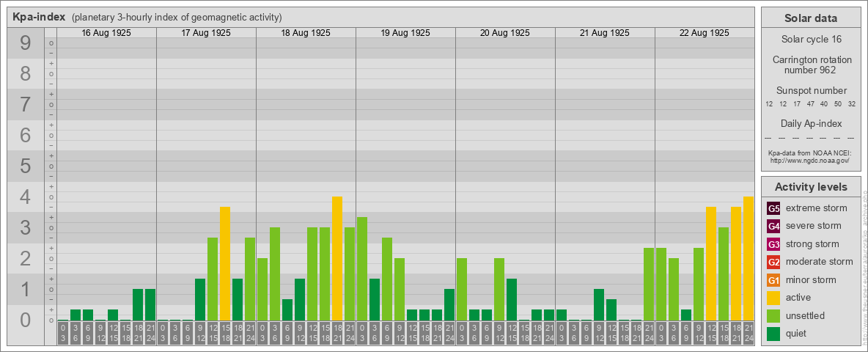Viewport: 868px width, 352px height.
Task: Click sunspot value 47
Action: 810,104
